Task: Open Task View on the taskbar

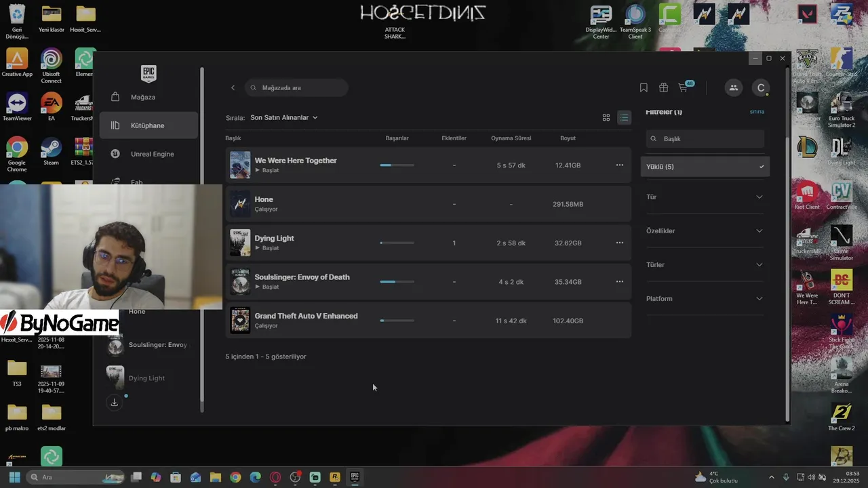Action: pos(136,477)
